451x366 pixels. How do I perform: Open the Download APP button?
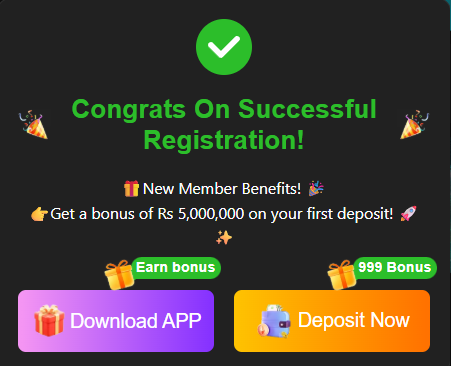pyautogui.click(x=116, y=321)
